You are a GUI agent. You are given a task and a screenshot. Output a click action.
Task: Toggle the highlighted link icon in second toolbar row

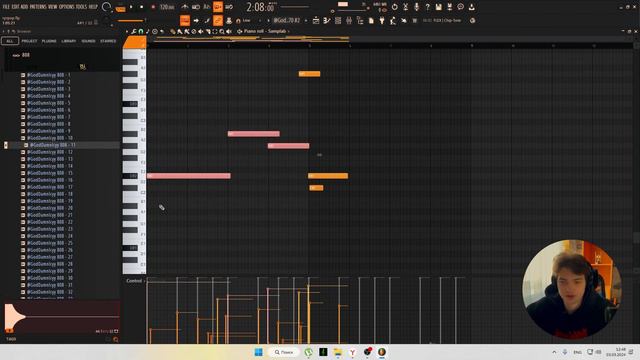(218, 20)
